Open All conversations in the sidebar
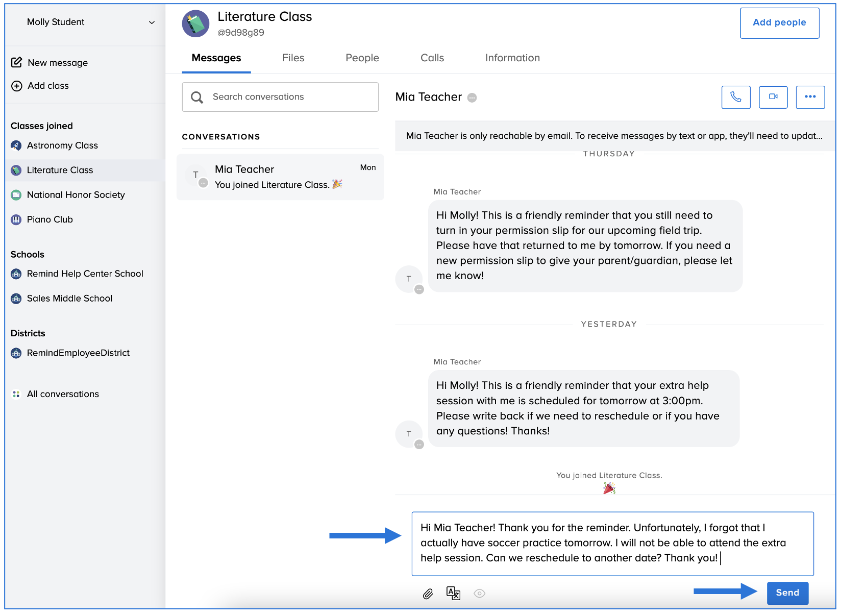 (63, 394)
